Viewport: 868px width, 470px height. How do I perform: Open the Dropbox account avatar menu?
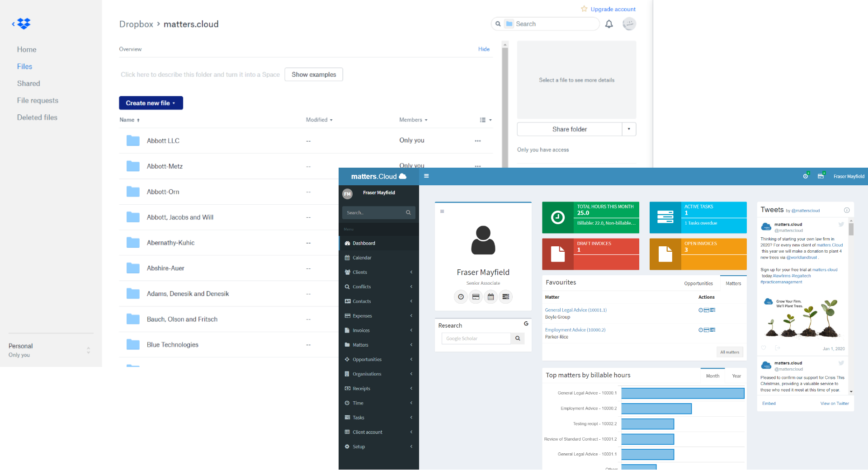tap(629, 24)
